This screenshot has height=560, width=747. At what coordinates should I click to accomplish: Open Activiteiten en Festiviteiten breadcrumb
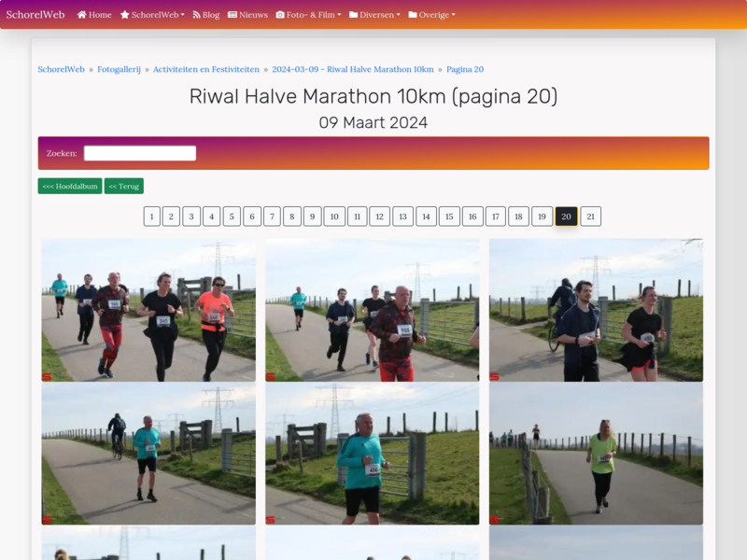click(x=206, y=69)
